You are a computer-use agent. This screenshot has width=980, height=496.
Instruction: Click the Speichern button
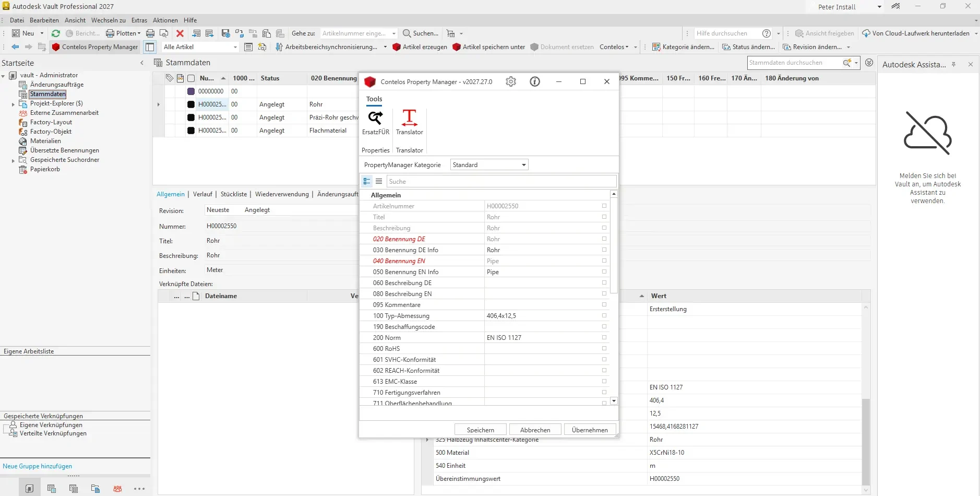[481, 430]
